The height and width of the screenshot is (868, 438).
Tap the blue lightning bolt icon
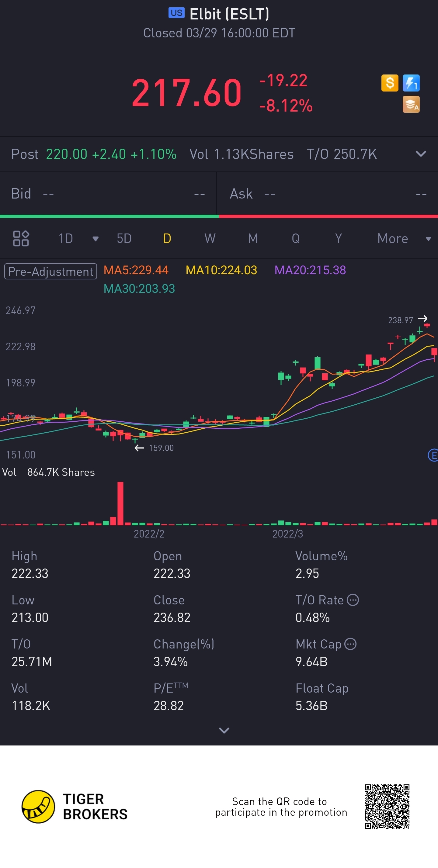[411, 83]
